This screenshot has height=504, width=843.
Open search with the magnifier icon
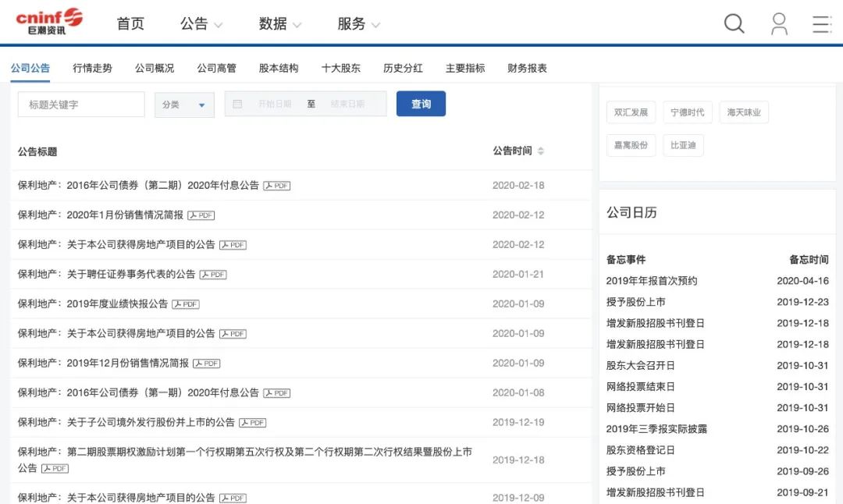[734, 24]
